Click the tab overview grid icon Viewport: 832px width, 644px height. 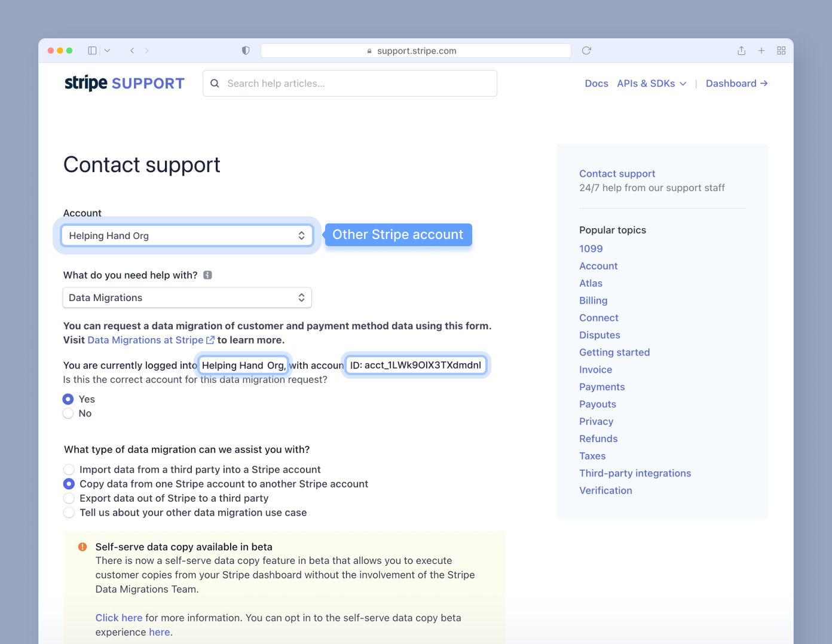(x=781, y=50)
